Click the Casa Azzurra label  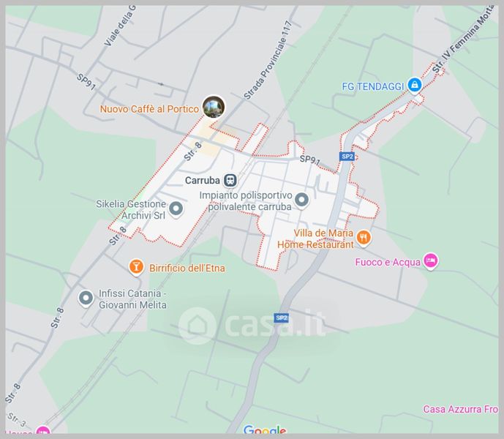pos(460,409)
